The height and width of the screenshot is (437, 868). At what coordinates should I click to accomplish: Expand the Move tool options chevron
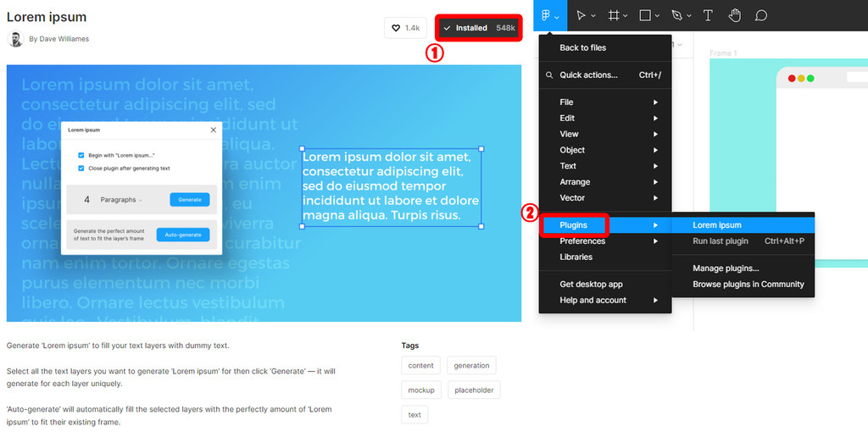coord(593,17)
